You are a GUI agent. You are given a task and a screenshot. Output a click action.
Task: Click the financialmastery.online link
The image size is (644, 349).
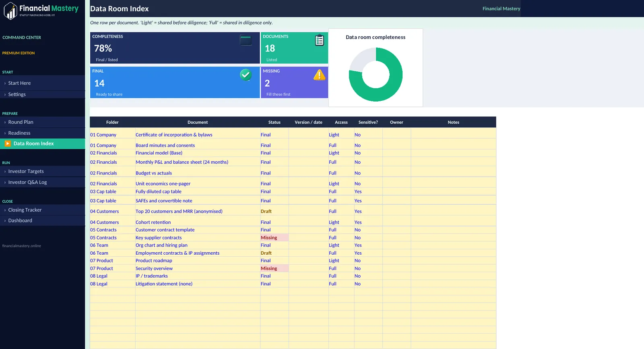point(22,246)
